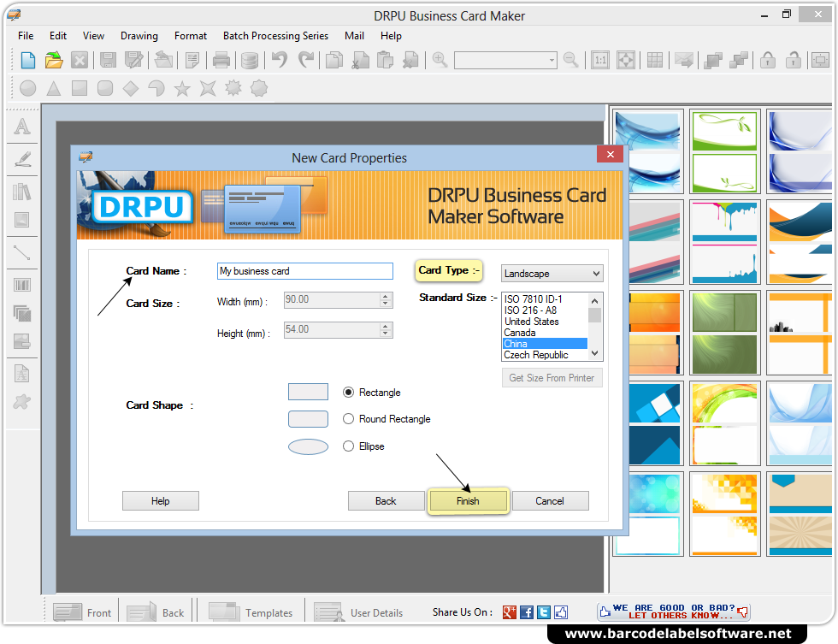The image size is (838, 644).
Task: Select the diamond shape tool
Action: (130, 88)
